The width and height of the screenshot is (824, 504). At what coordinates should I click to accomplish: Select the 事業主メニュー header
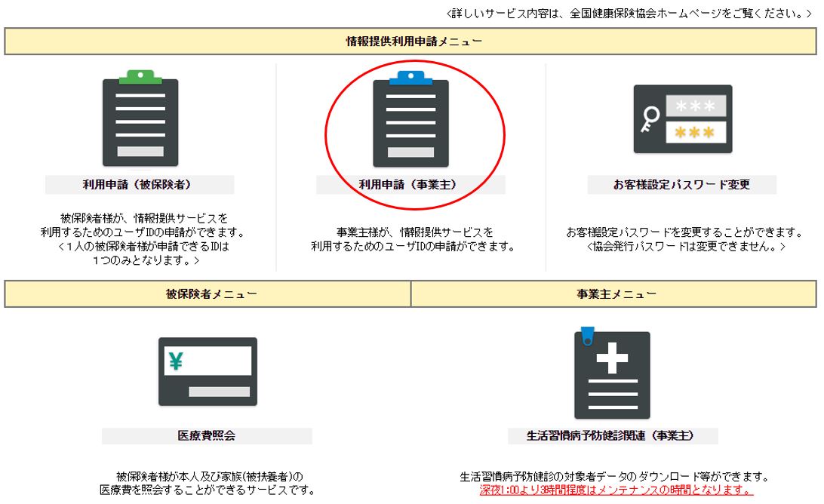(x=616, y=294)
